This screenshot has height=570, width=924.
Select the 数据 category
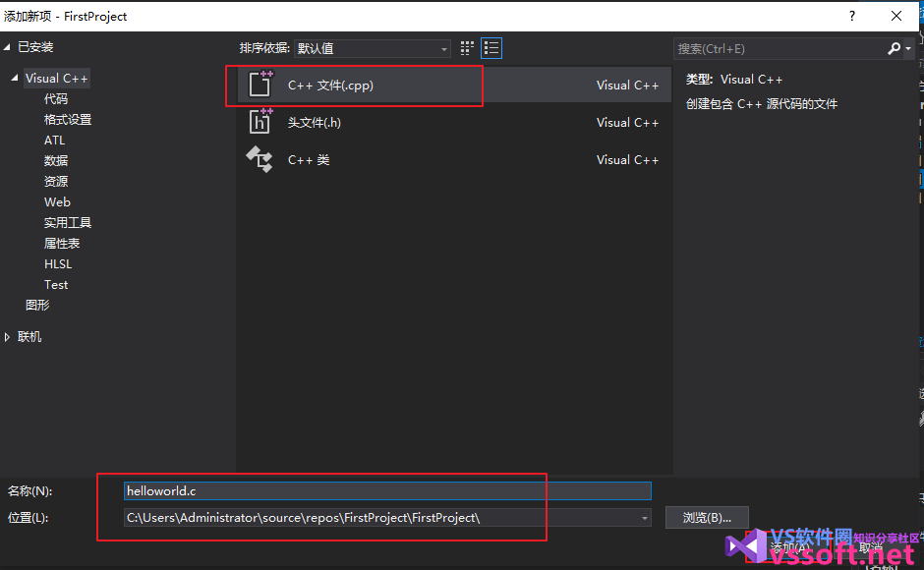[x=56, y=161]
